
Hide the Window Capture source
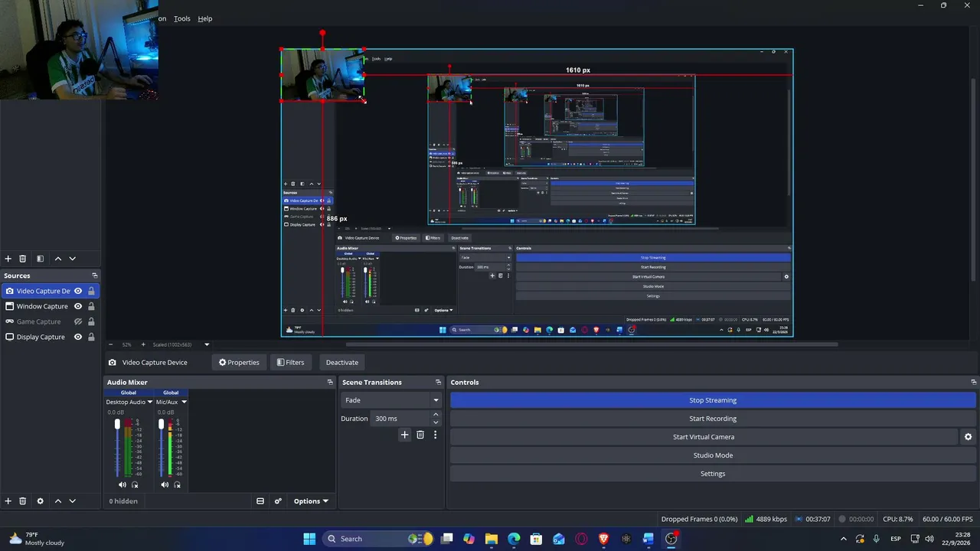tap(78, 306)
